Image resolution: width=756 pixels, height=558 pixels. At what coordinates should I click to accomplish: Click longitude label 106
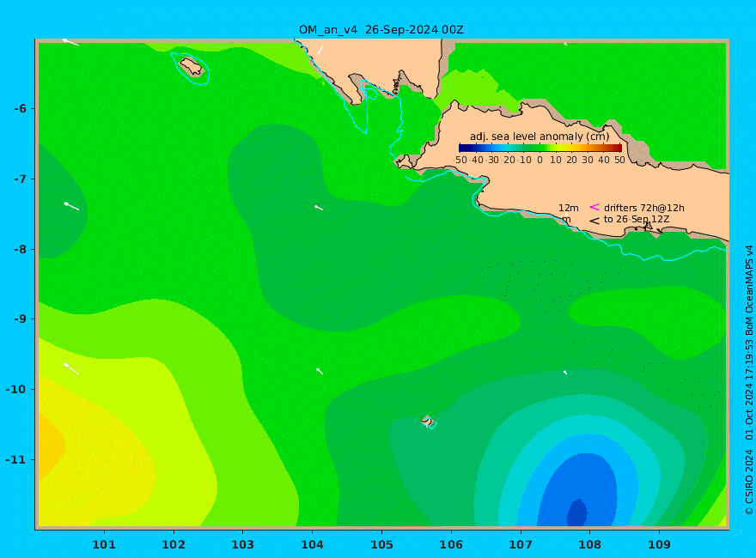451,545
